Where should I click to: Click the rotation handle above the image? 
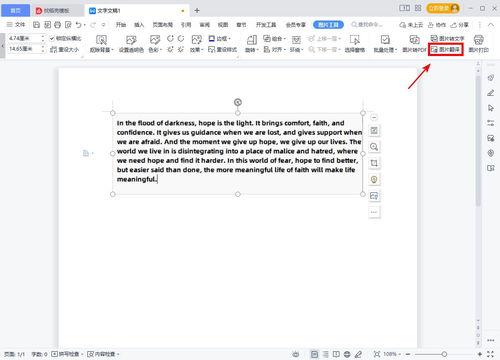click(238, 102)
